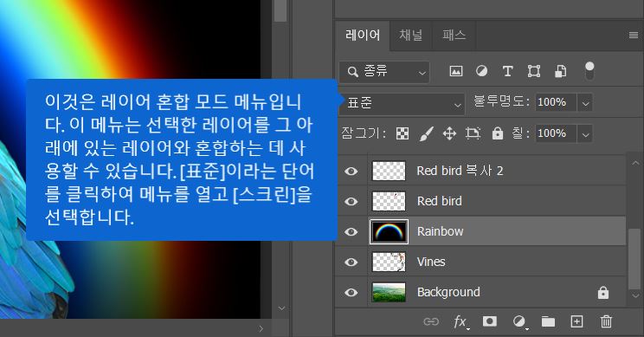Click the 불투명도 opacity label
Screen dimensions: 644x337
[501, 101]
